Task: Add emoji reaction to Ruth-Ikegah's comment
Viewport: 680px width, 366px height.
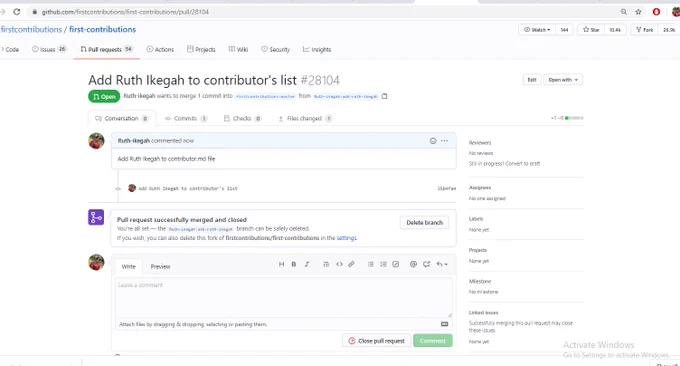Action: point(433,141)
